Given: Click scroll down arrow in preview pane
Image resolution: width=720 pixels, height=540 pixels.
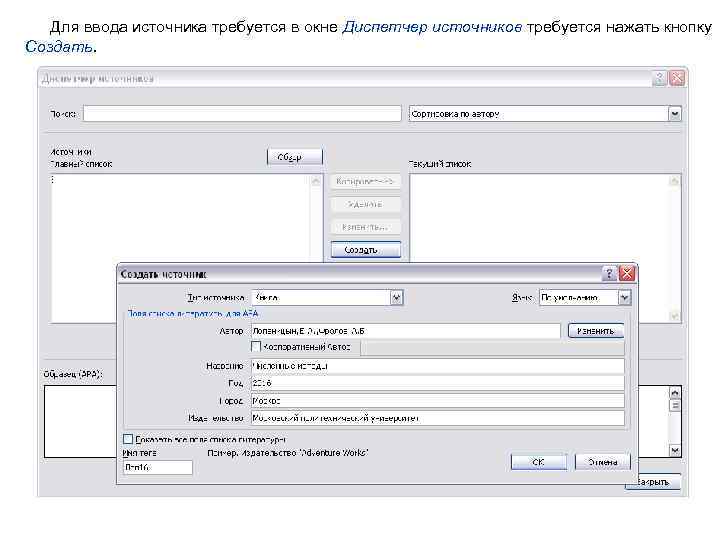Looking at the screenshot, I should coord(674,450).
